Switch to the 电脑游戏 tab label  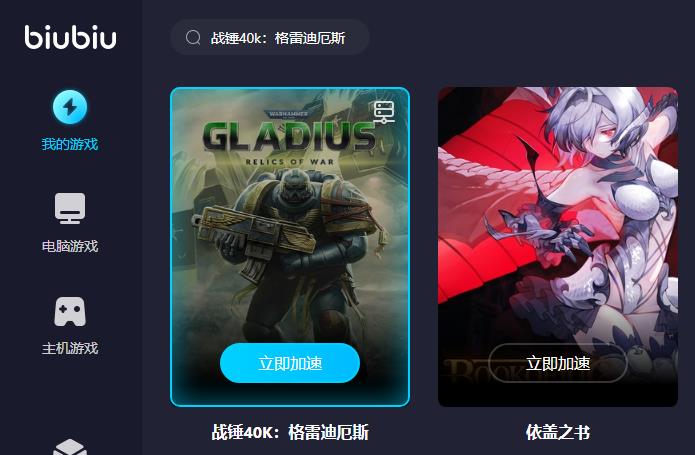click(x=70, y=246)
